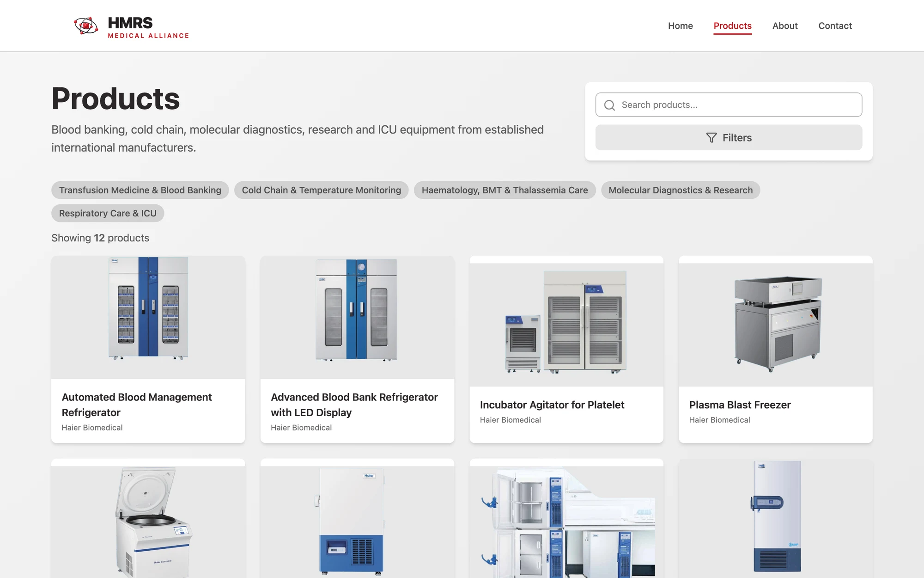Select the Products nav item
Screen dimensions: 924x578
[732, 26]
